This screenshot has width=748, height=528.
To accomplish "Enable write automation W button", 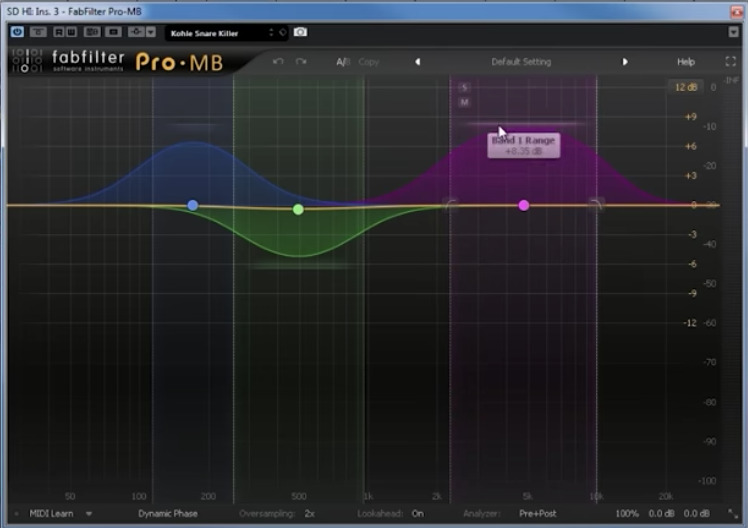I will (x=71, y=32).
